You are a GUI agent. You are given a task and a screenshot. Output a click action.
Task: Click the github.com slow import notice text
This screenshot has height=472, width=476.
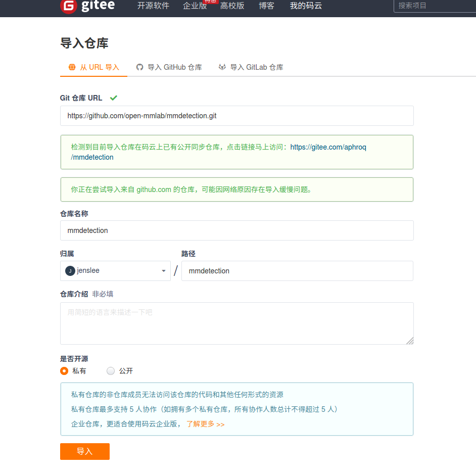tap(191, 190)
